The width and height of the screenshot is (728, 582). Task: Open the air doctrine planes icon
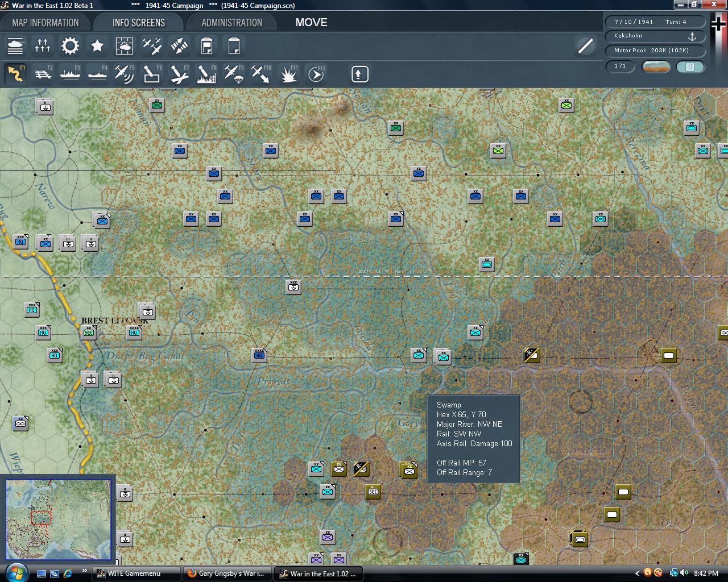[152, 45]
